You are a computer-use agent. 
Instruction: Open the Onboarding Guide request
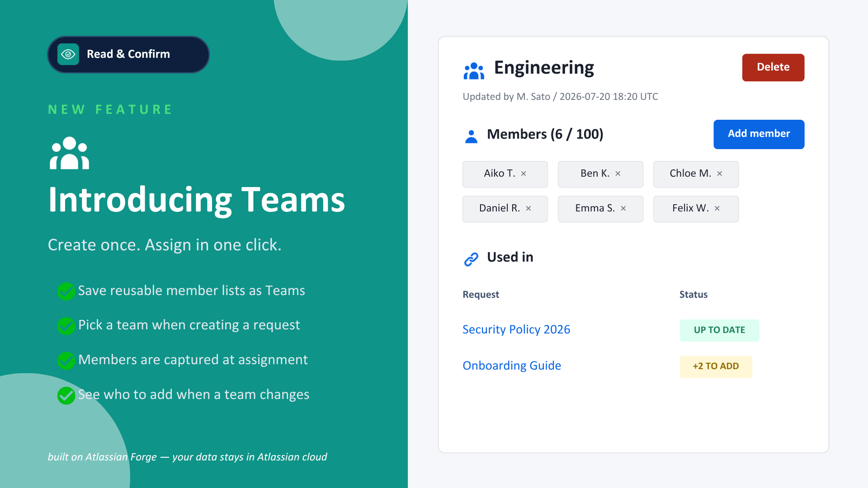pos(512,366)
